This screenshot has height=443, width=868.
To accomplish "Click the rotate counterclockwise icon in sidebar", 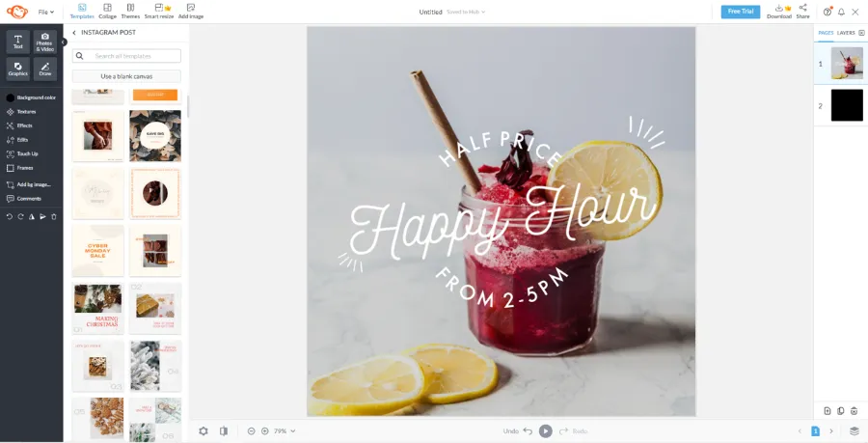I will (10, 216).
